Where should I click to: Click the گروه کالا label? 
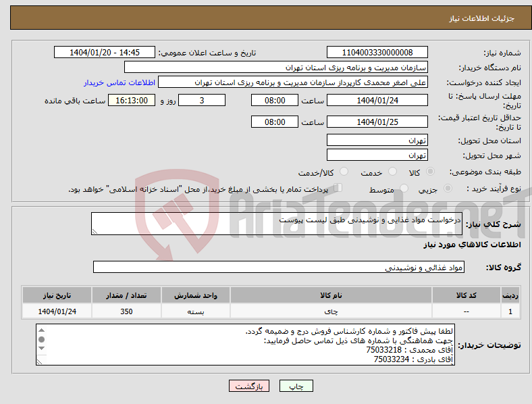coord(504,268)
